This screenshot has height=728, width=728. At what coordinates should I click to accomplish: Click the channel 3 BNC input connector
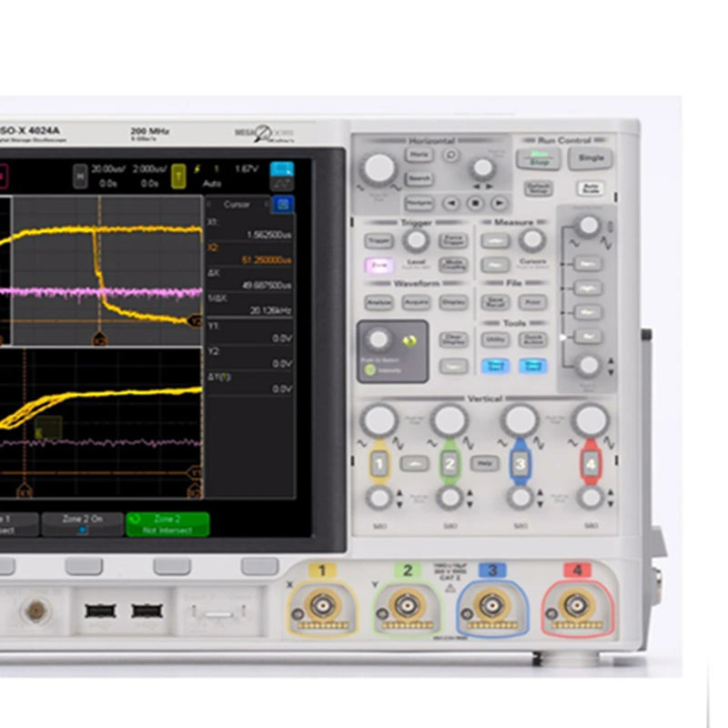(492, 606)
